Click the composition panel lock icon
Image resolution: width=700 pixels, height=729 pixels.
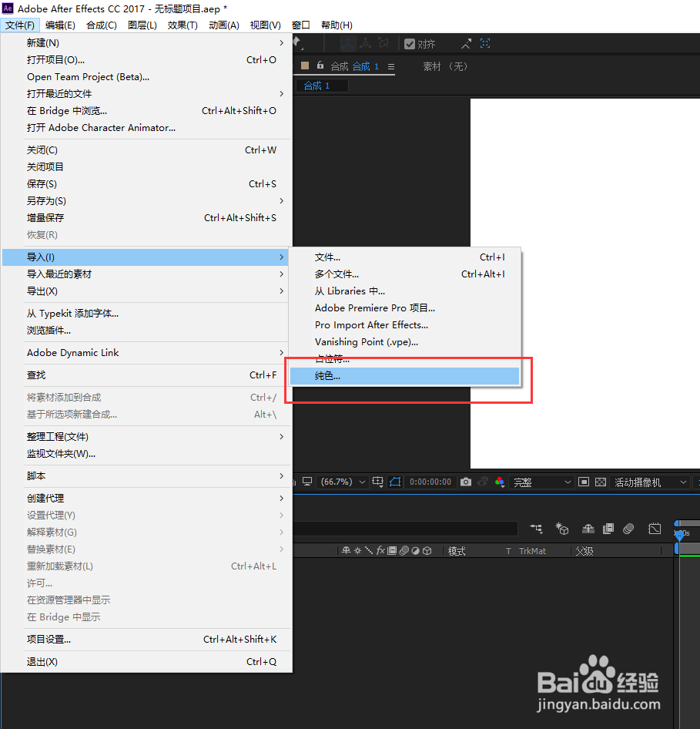(320, 66)
